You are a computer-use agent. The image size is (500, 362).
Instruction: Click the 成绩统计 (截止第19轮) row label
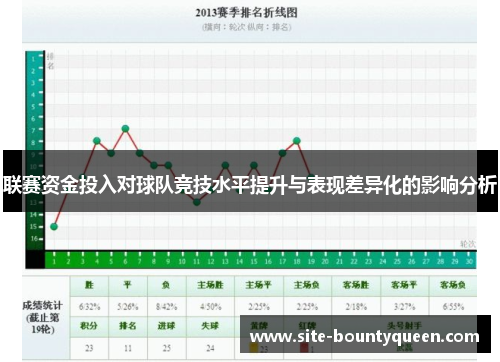(43, 317)
